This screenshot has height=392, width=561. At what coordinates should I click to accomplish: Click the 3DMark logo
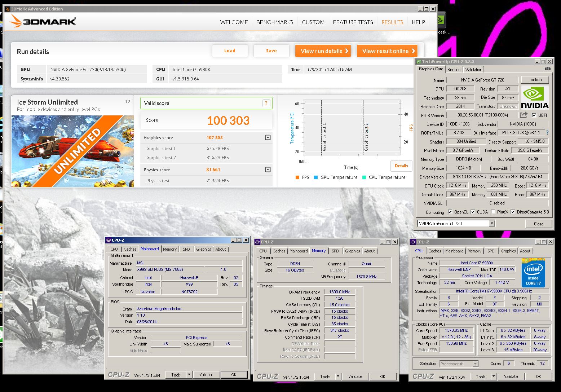[43, 21]
